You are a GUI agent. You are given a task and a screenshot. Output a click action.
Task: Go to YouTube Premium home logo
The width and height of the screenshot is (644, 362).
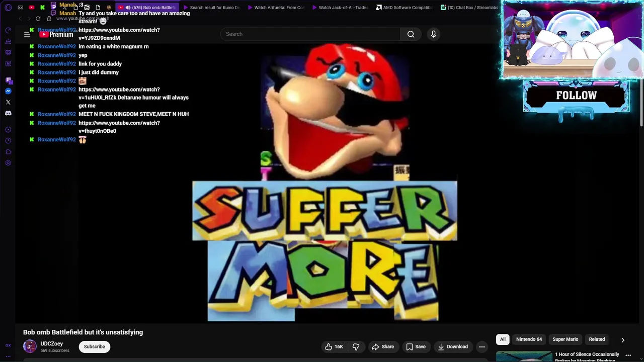point(56,34)
